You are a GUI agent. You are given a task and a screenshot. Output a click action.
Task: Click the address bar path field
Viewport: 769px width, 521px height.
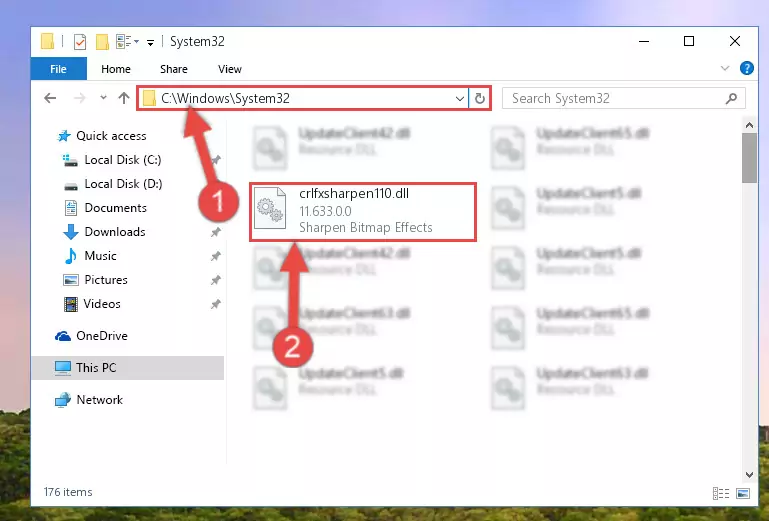coord(303,98)
